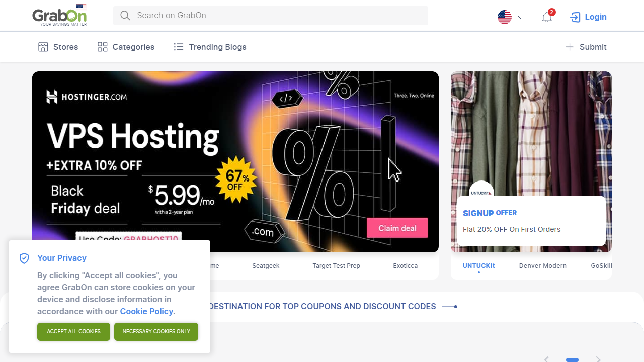Click the search magnifier icon
The width and height of the screenshot is (644, 362).
coord(125,16)
